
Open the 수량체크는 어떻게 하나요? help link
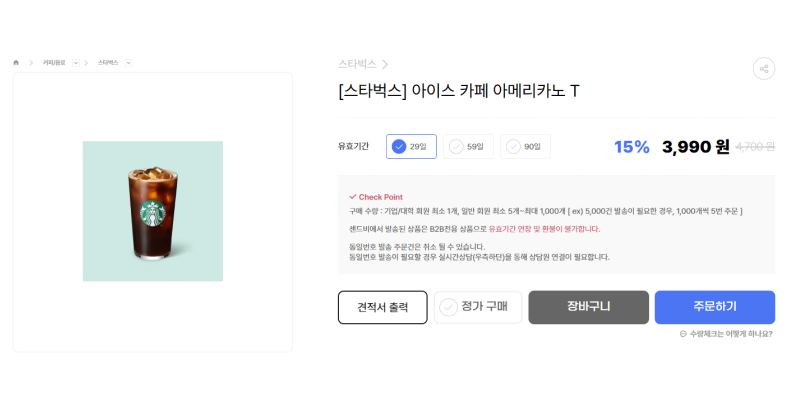(730, 334)
